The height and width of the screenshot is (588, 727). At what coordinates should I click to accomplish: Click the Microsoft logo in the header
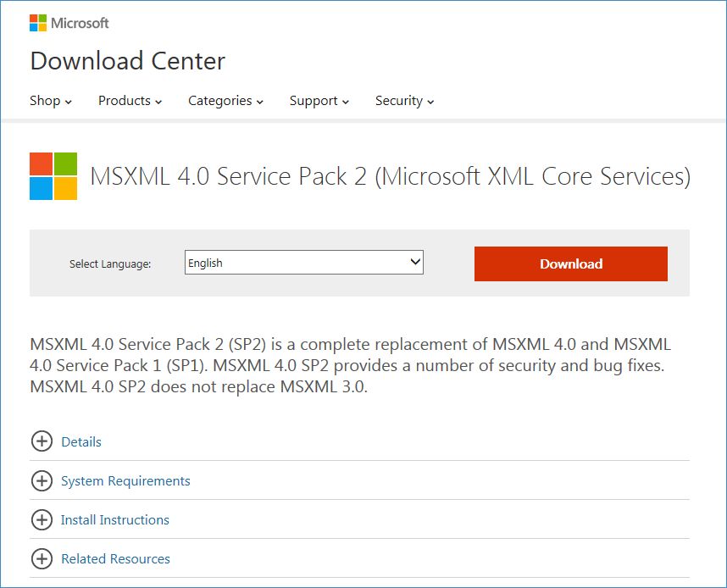pyautogui.click(x=69, y=23)
